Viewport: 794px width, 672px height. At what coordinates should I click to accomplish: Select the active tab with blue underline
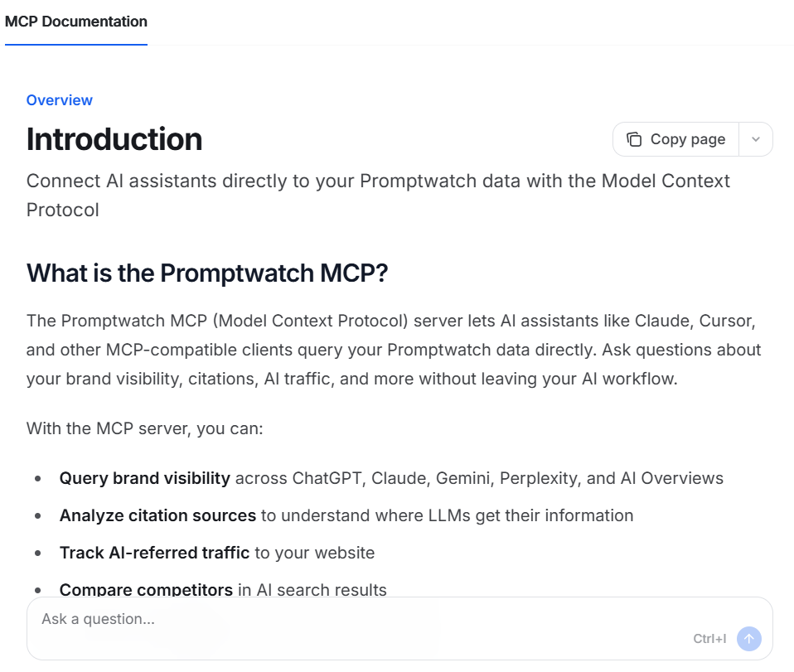(76, 22)
